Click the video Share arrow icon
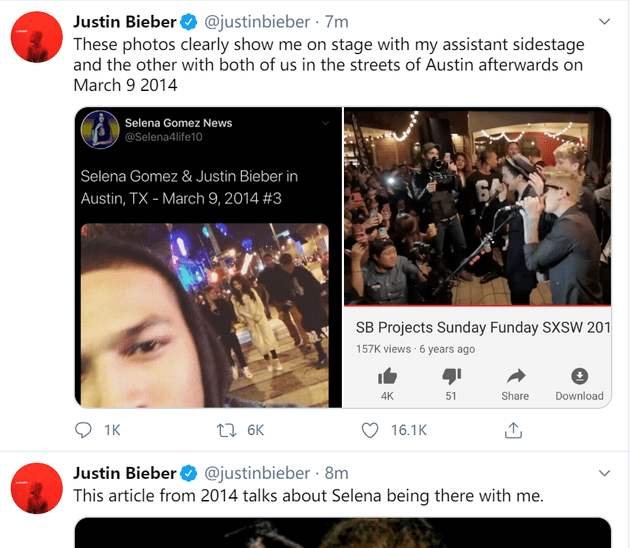The width and height of the screenshot is (630, 548). [x=515, y=376]
